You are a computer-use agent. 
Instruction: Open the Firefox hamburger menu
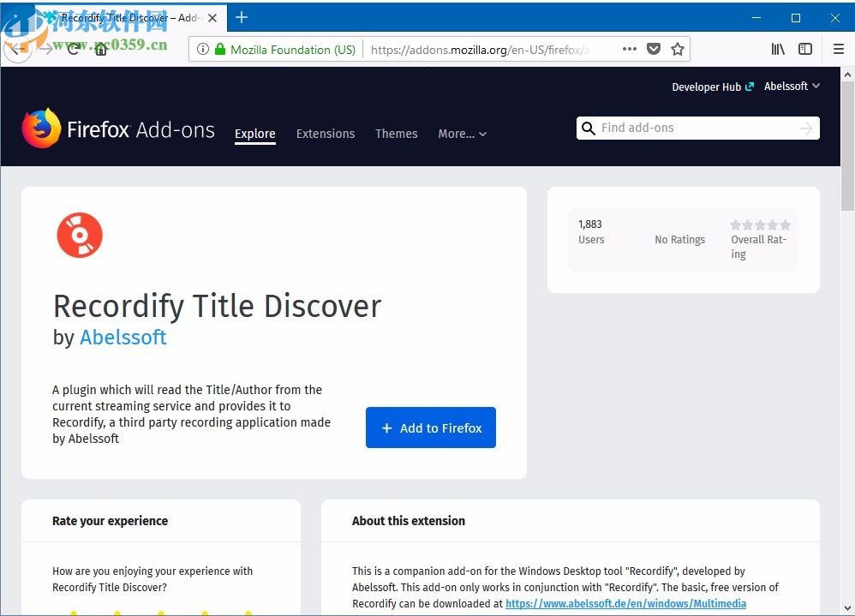(x=839, y=49)
